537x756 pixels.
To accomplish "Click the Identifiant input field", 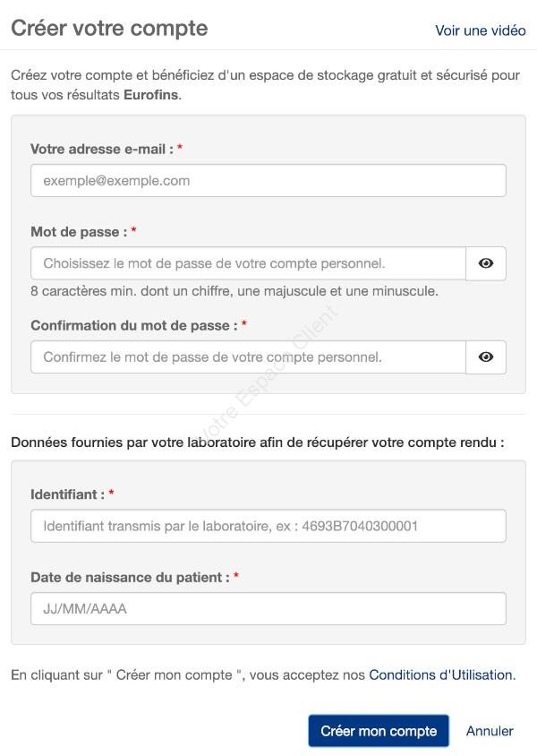I will click(x=268, y=526).
